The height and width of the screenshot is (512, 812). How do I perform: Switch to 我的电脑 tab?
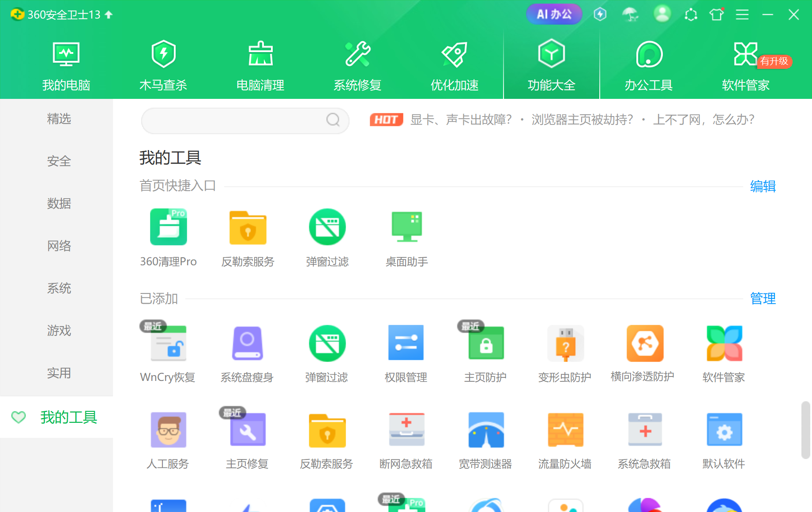click(66, 66)
